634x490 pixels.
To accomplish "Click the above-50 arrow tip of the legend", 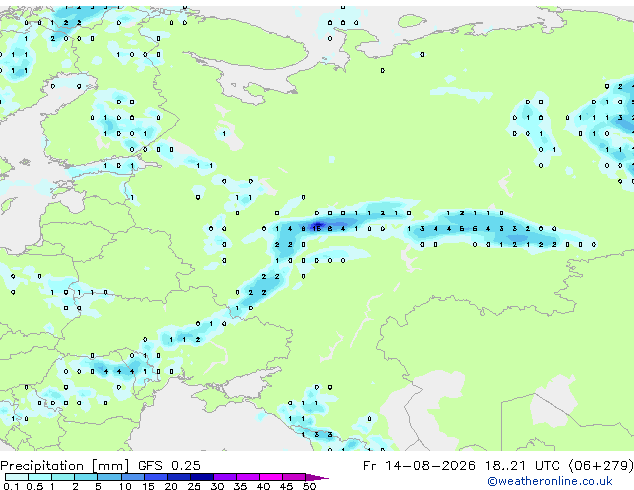I will pos(317,477).
